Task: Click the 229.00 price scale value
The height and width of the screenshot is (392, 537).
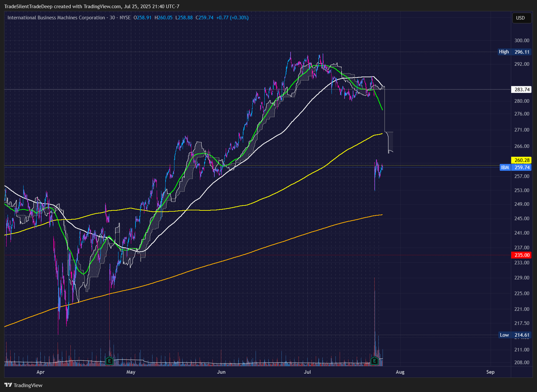Action: pos(521,278)
